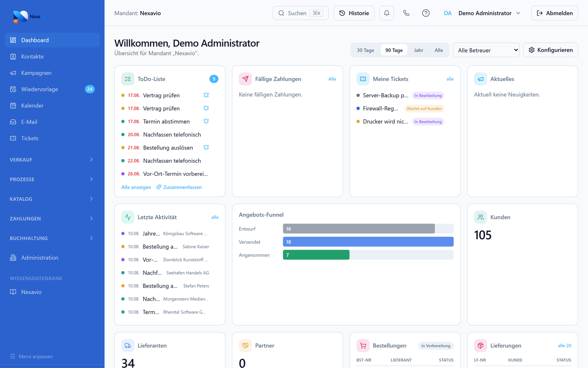Click the Partner handshake icon
Viewport: 588px width, 368px height.
coord(245,346)
